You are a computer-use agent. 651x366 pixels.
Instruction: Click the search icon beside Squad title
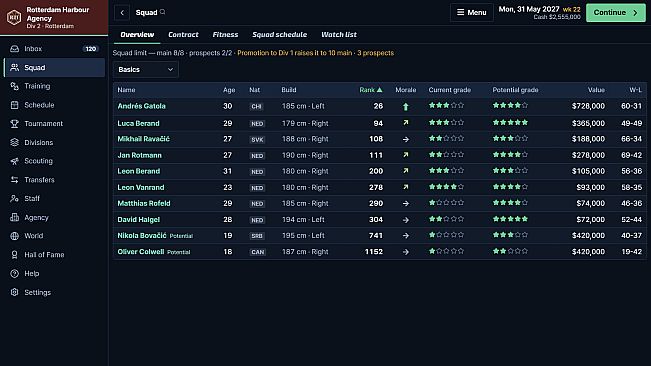click(x=163, y=12)
